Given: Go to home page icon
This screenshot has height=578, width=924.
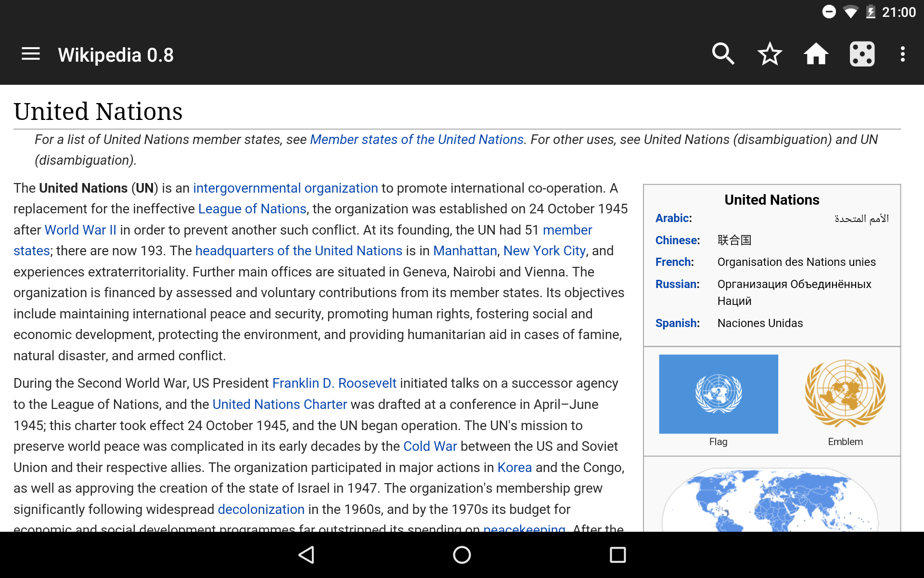Looking at the screenshot, I should pos(816,54).
